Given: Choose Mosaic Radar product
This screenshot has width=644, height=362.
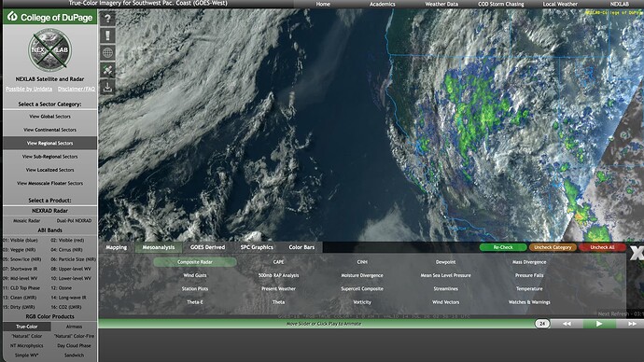Looking at the screenshot, I should [x=27, y=221].
